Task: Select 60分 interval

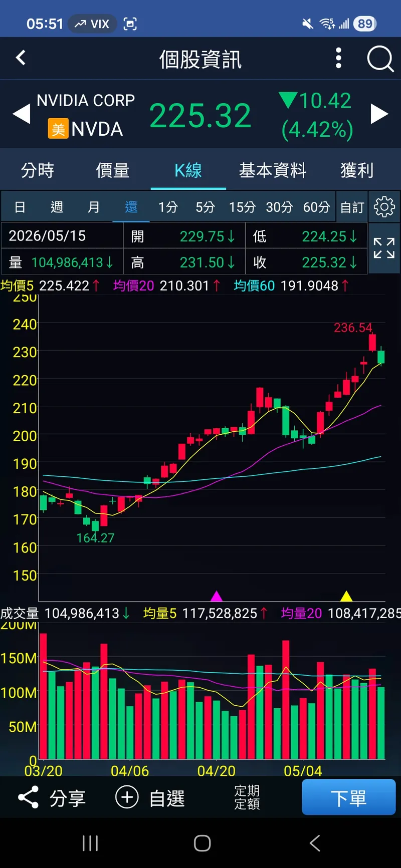Action: (316, 207)
